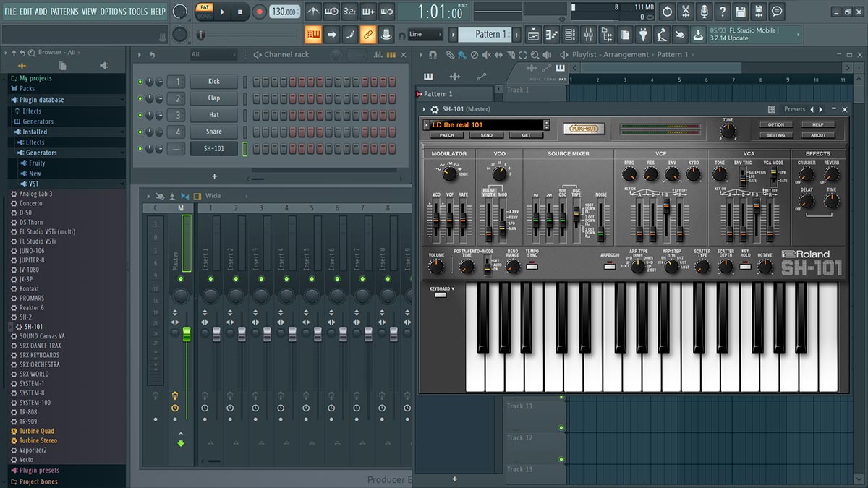Open the All channel filter dropdown
This screenshot has height=488, width=868.
pos(213,54)
